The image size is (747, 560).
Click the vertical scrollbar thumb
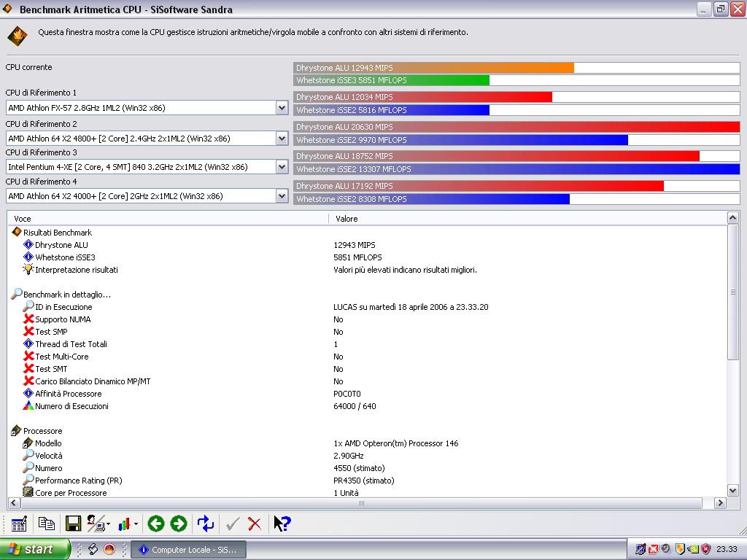point(732,292)
